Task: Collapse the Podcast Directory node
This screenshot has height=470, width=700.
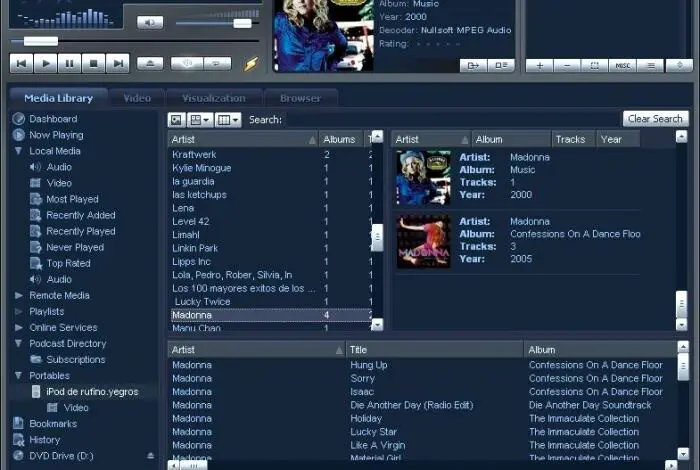Action: [x=18, y=344]
